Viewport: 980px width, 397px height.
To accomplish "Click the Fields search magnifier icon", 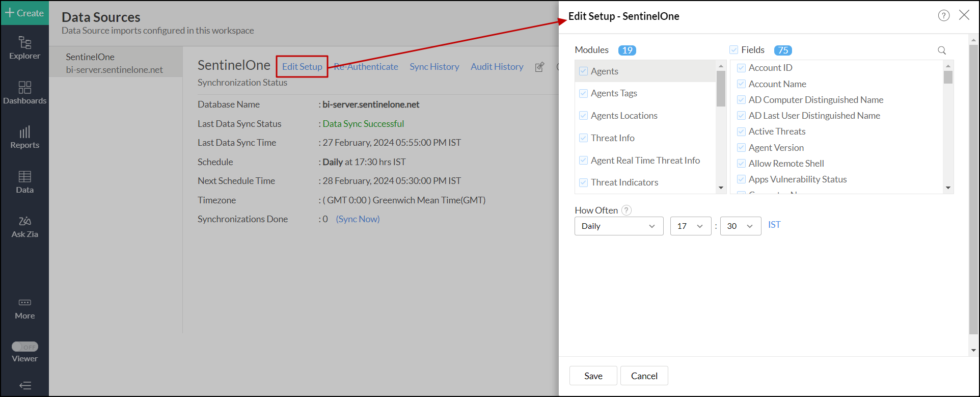I will coord(941,50).
